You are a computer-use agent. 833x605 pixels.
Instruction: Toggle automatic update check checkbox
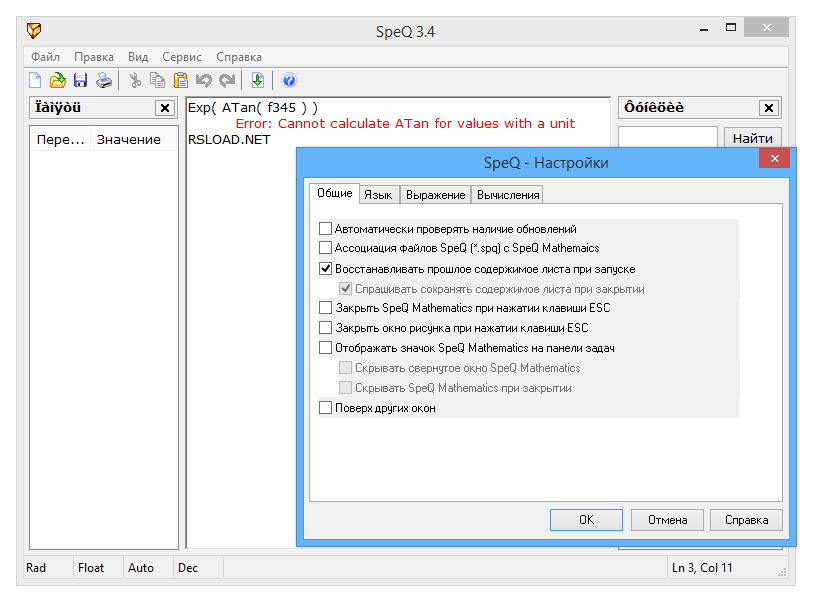coord(326,229)
